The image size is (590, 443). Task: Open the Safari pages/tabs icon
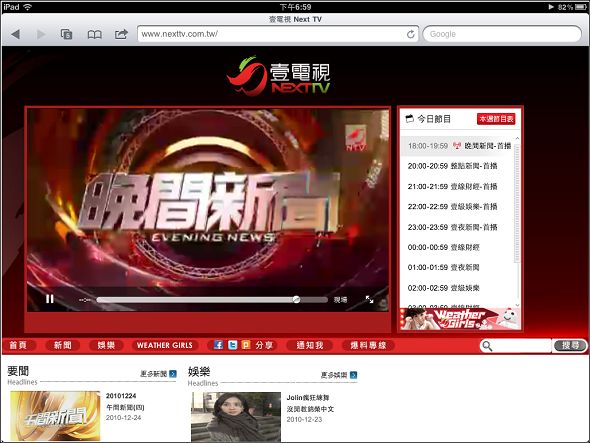[x=67, y=34]
